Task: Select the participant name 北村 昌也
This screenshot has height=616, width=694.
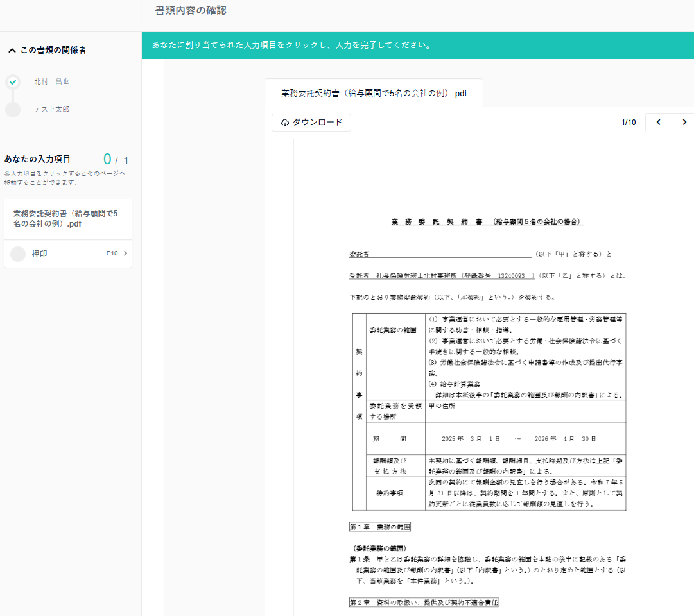Action: tap(51, 81)
